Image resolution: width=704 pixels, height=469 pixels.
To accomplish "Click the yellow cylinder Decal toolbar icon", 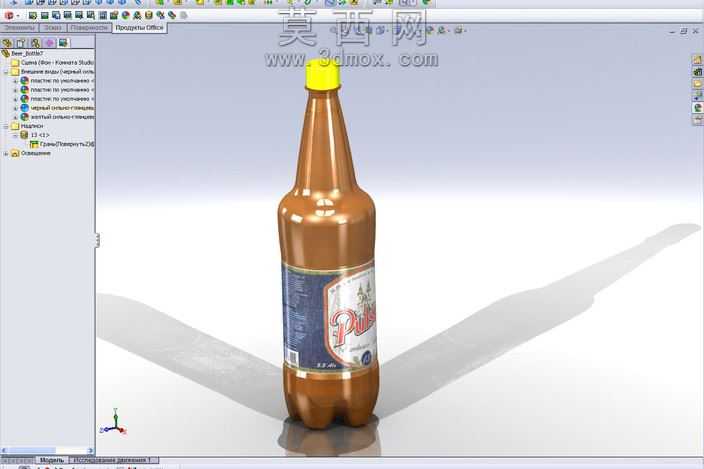I will pyautogui.click(x=149, y=15).
